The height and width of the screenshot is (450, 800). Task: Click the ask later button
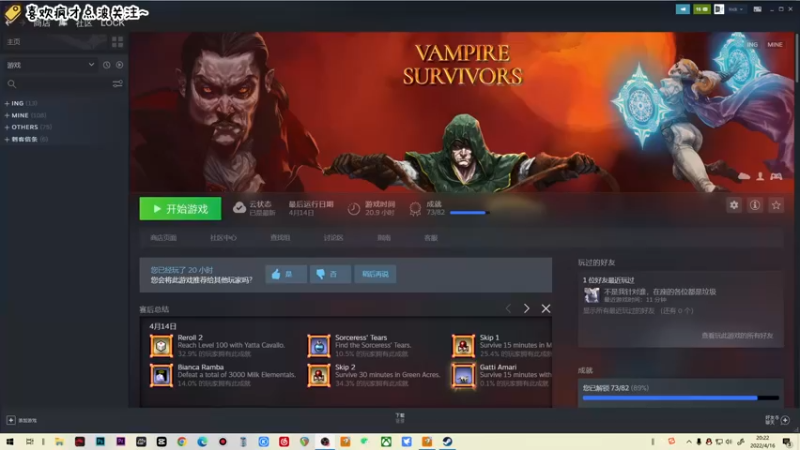375,274
